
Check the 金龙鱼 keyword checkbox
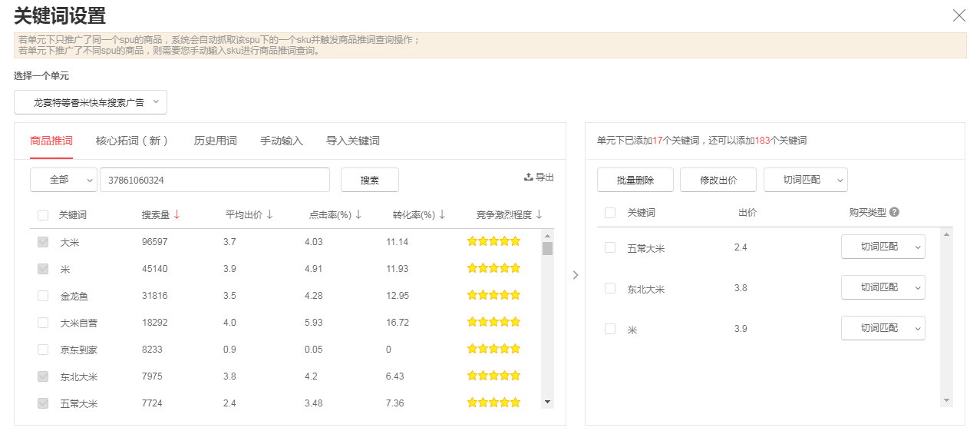pos(43,296)
